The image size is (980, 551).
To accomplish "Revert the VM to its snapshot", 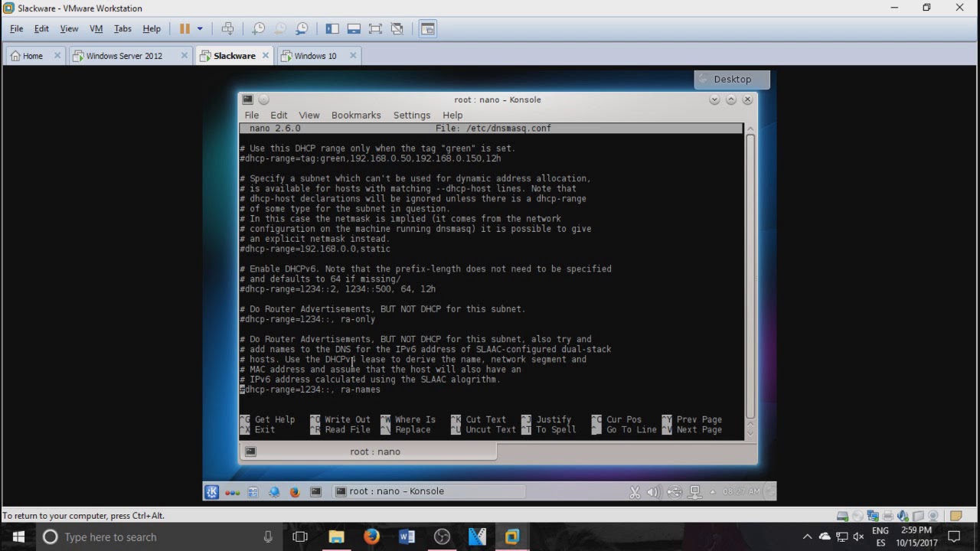I will click(280, 28).
